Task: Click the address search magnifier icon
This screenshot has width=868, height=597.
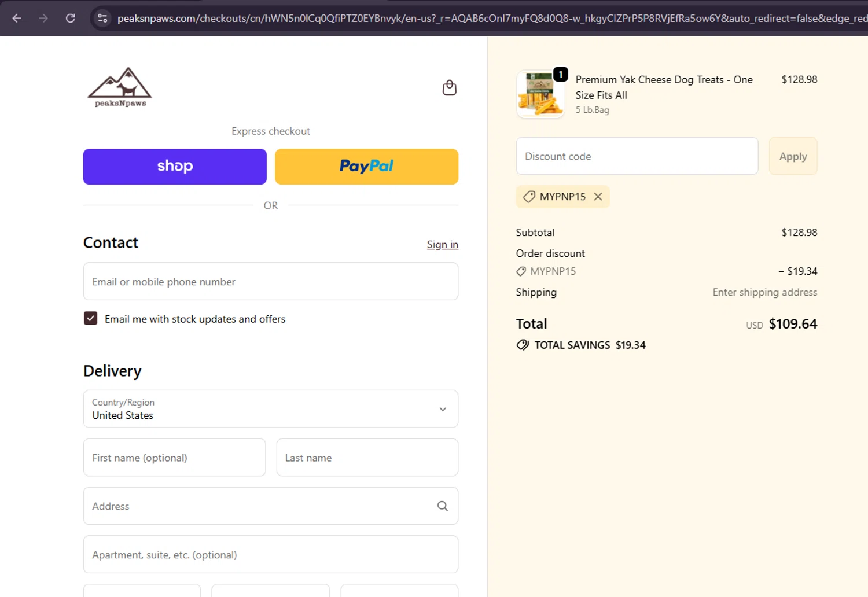Action: 443,506
